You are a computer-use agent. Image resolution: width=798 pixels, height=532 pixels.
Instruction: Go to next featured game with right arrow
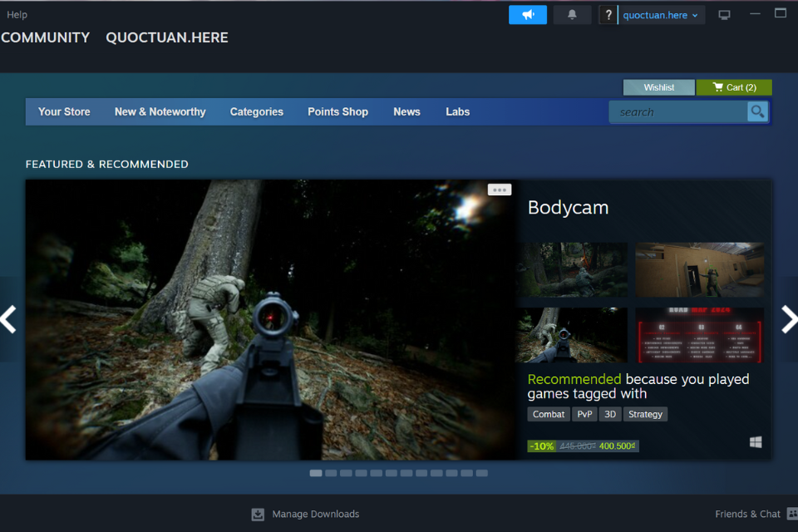(789, 319)
